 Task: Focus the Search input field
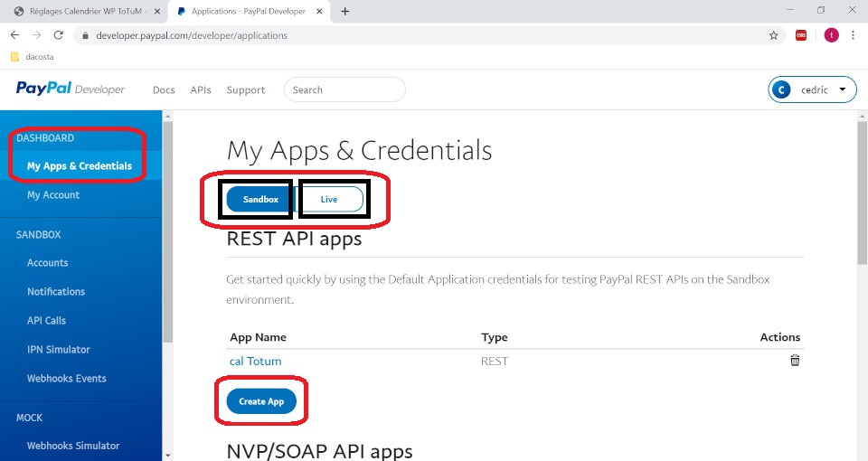[x=344, y=90]
